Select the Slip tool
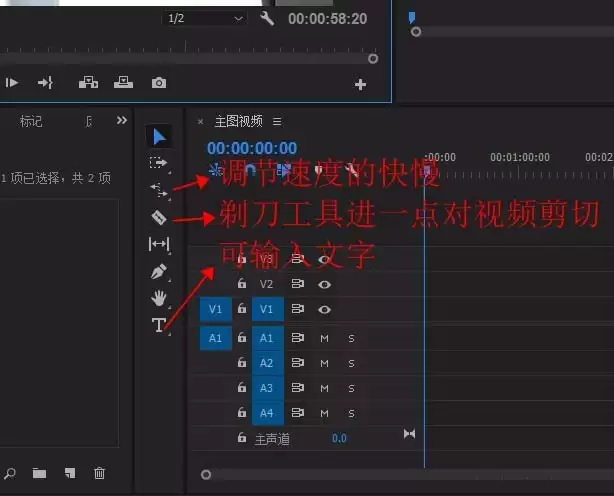The height and width of the screenshot is (496, 614). coord(159,244)
